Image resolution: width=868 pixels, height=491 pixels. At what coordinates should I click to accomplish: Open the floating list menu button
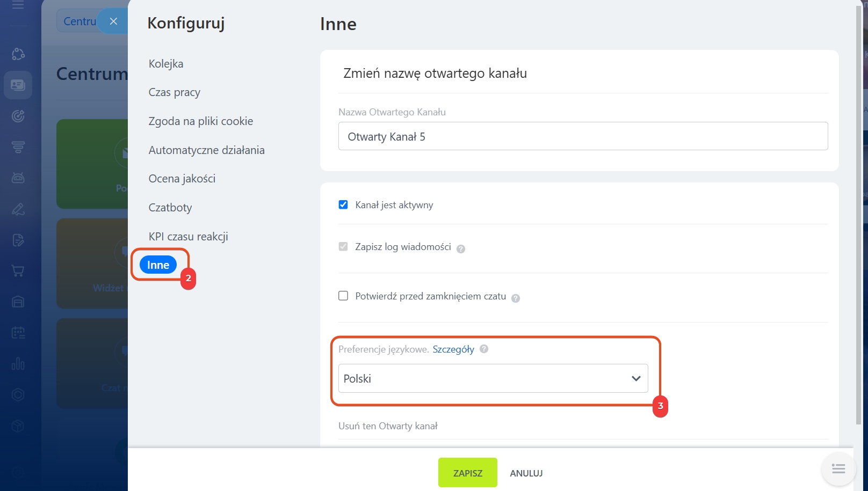[838, 469]
